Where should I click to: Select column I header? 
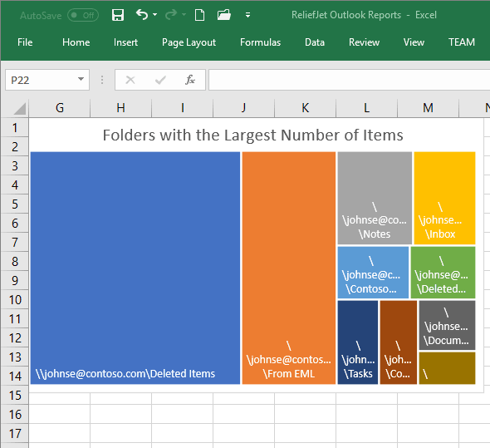[183, 108]
